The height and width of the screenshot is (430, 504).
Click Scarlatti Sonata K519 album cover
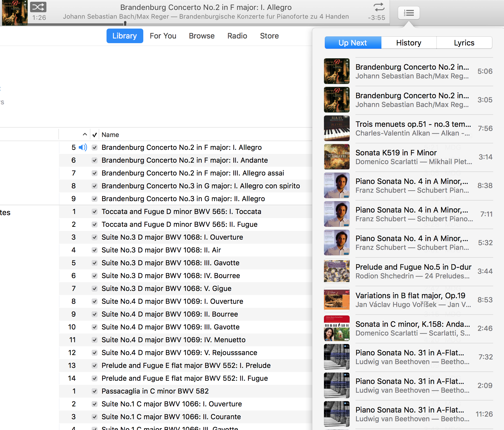pyautogui.click(x=337, y=157)
